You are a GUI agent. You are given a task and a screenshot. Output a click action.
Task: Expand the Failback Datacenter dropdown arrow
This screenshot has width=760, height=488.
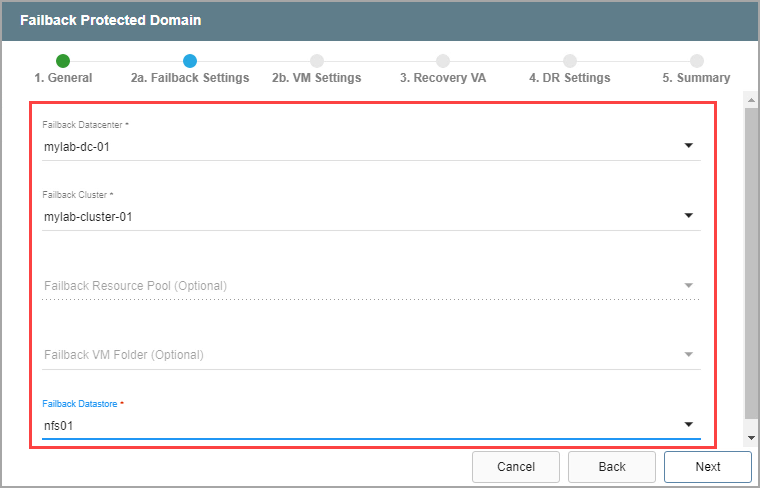(x=688, y=146)
